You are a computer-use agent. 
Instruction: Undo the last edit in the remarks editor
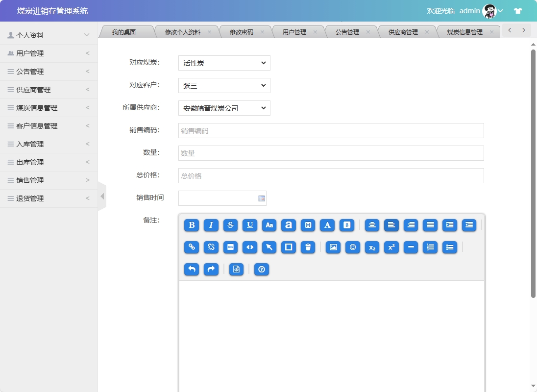click(x=191, y=269)
